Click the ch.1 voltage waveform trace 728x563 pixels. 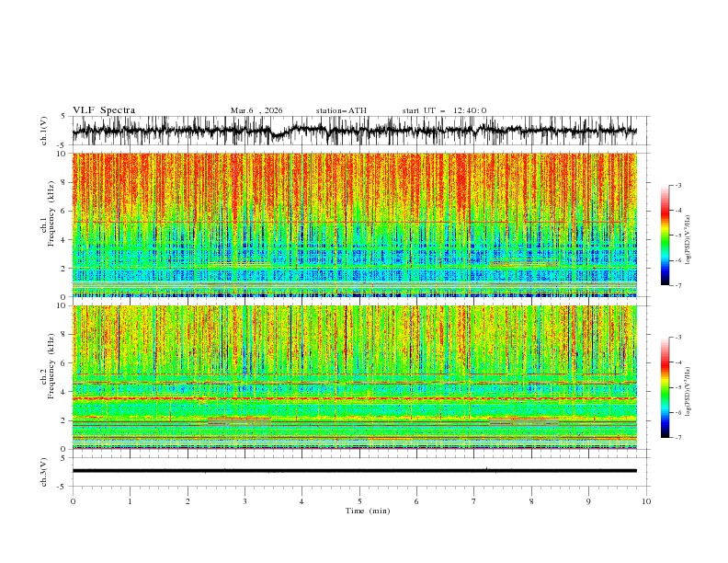pyautogui.click(x=355, y=131)
